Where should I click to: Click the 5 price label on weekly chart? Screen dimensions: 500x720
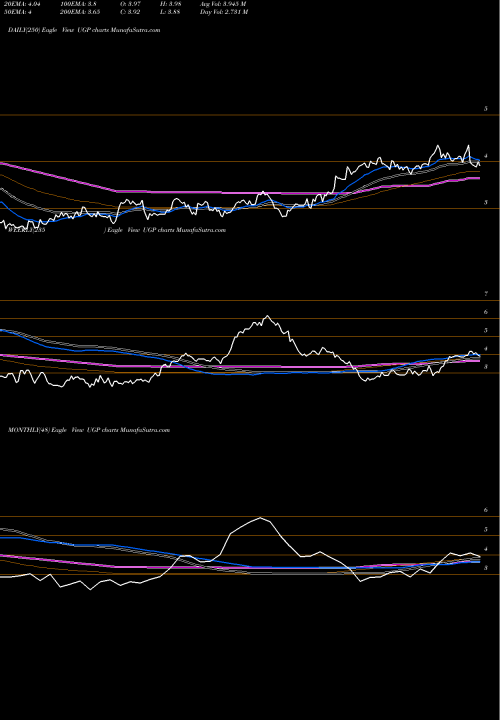pos(486,331)
